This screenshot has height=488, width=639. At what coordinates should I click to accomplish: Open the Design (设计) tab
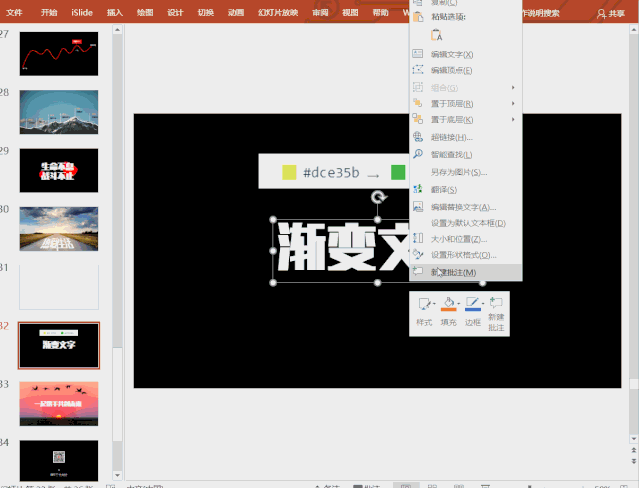175,13
